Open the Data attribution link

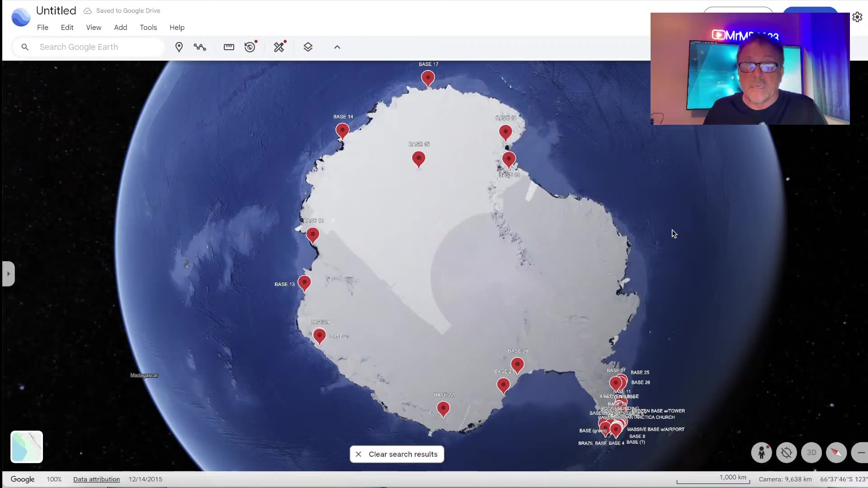96,479
